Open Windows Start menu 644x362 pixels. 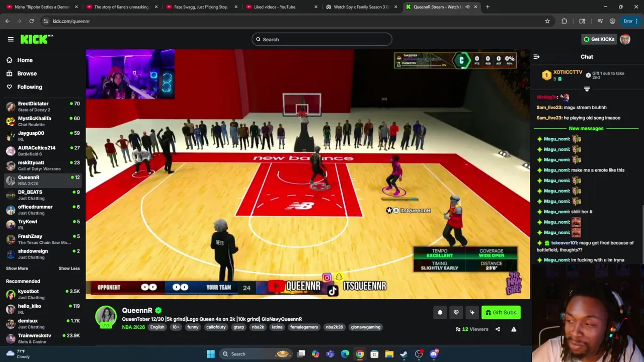pyautogui.click(x=211, y=354)
